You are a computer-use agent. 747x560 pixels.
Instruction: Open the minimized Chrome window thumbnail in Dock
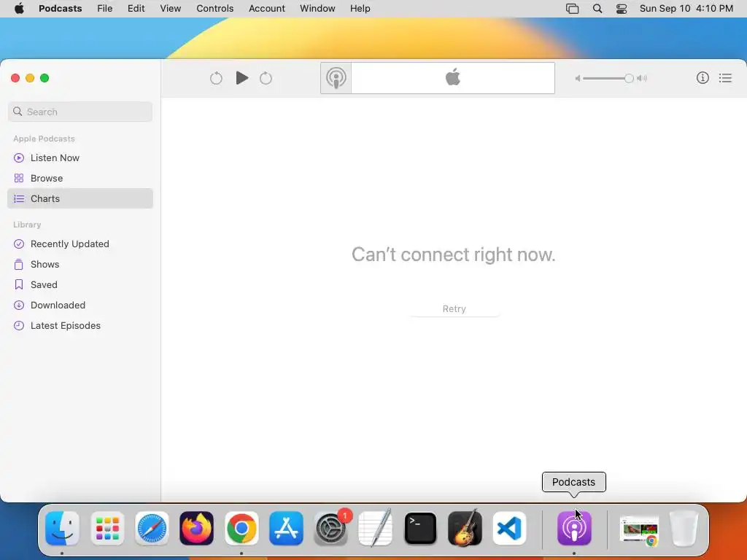639,531
